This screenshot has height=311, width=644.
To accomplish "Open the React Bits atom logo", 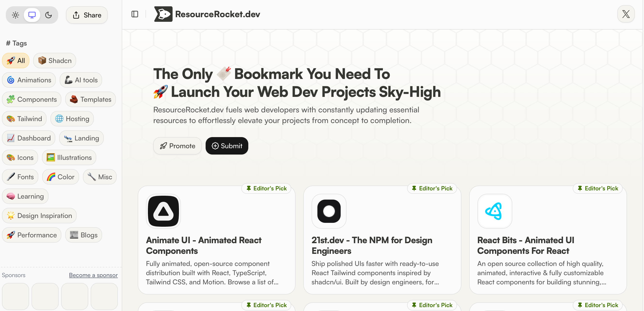I will [494, 211].
